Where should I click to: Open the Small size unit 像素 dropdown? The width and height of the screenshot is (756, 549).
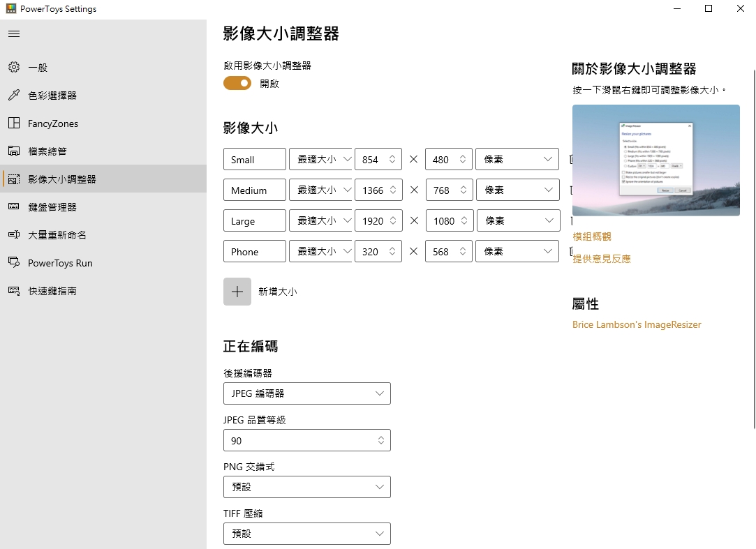pyautogui.click(x=517, y=160)
